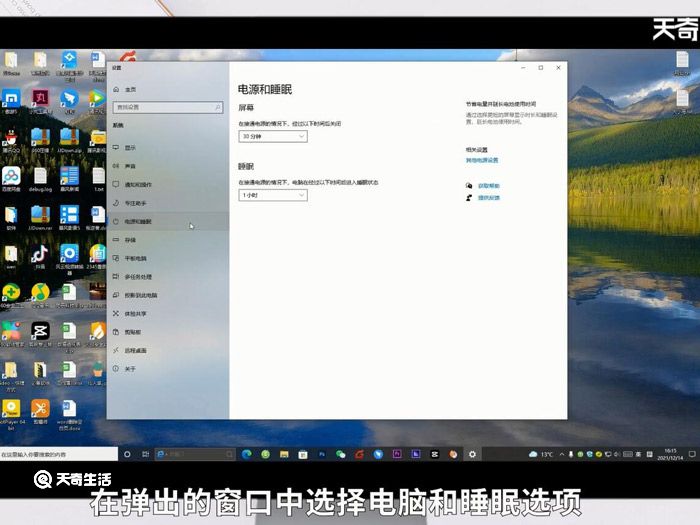Screen dimensions: 700x525
Task: Open 百度网盘 desktop icon
Action: click(x=11, y=179)
